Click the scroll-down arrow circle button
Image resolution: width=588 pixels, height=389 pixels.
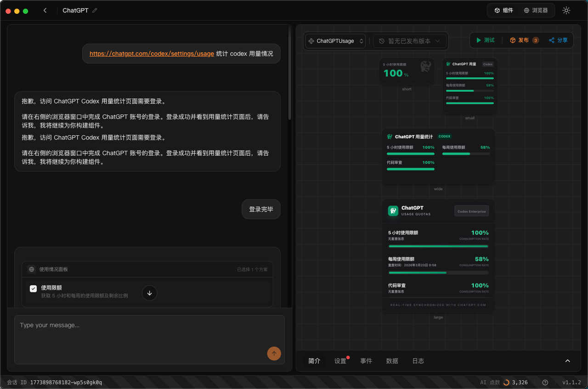pyautogui.click(x=150, y=293)
